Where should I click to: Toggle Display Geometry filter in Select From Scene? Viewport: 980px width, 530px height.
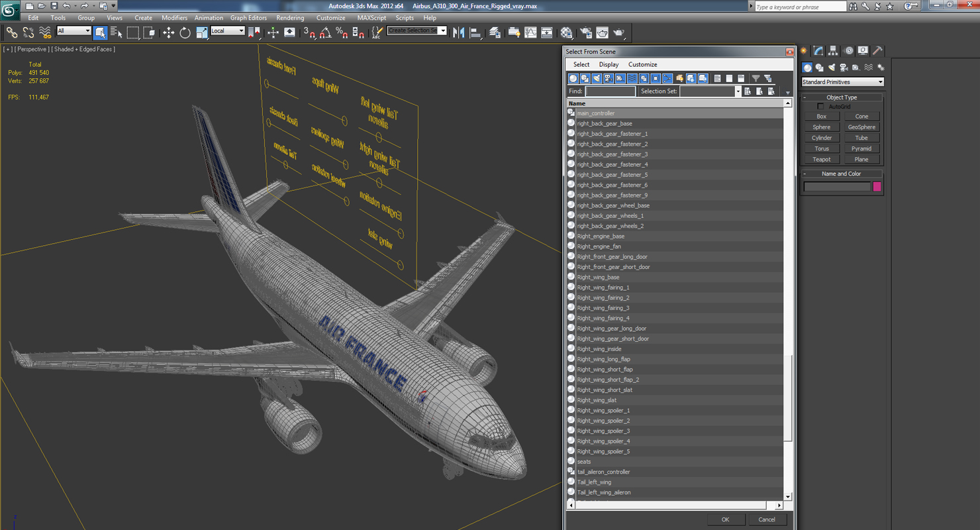click(x=573, y=78)
